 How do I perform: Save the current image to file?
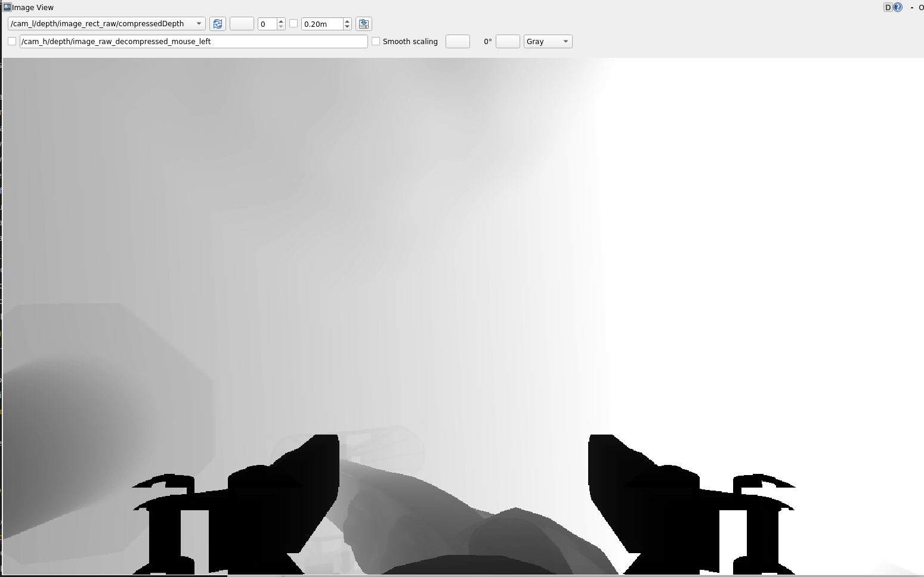pyautogui.click(x=363, y=24)
